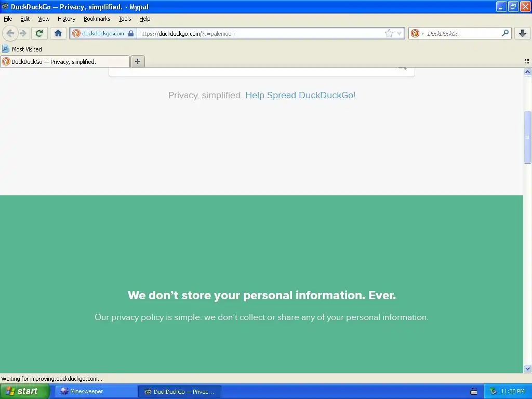The image size is (532, 399).
Task: Go forward with the Forward arrow button
Action: pyautogui.click(x=23, y=33)
